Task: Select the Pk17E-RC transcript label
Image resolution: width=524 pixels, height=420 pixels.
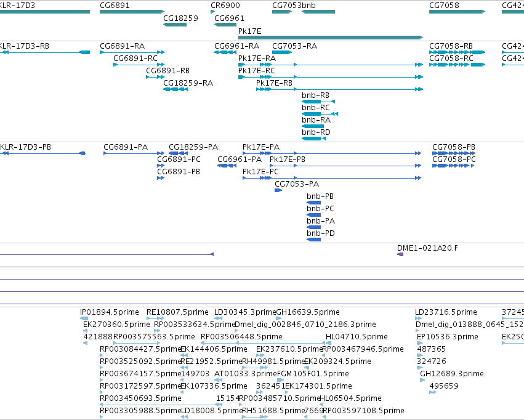Action: pyautogui.click(x=257, y=70)
